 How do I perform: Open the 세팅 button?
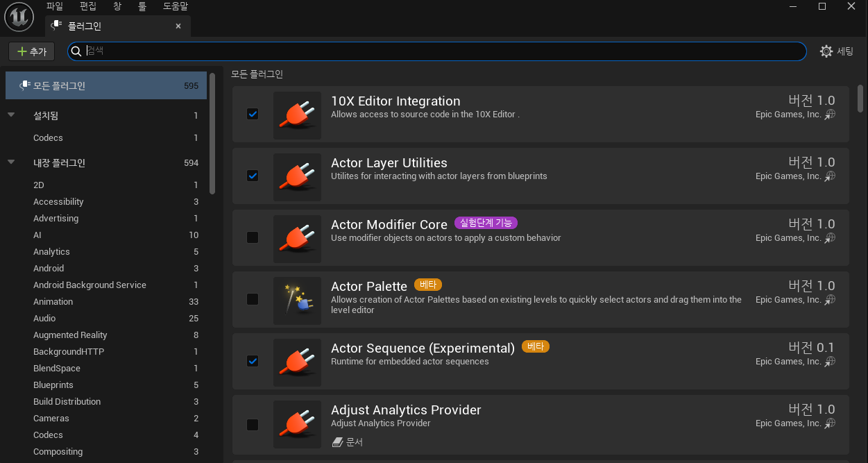pos(837,51)
